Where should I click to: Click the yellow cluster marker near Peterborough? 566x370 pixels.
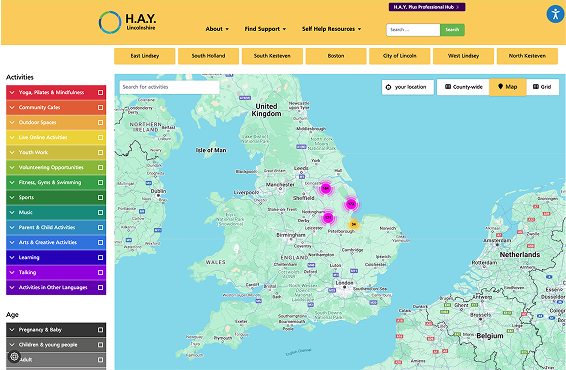353,224
